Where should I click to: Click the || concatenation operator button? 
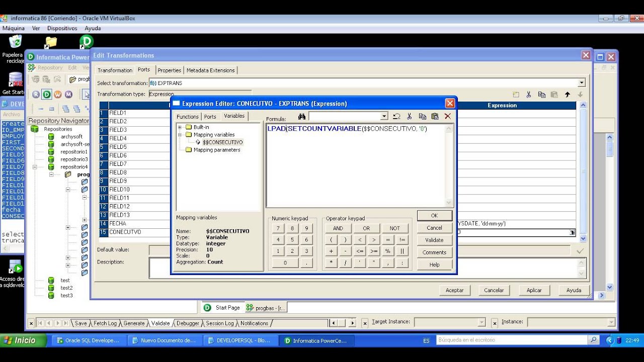401,251
